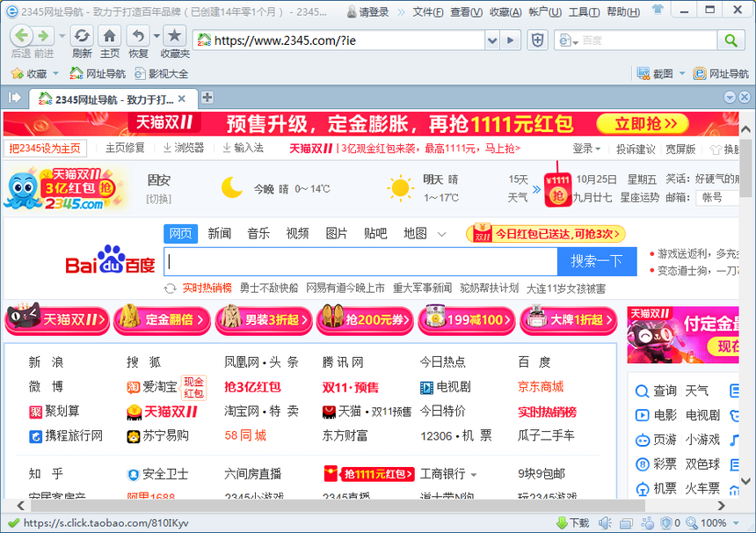Click the 定金翻倍 promo button
The image size is (756, 533).
(x=162, y=320)
